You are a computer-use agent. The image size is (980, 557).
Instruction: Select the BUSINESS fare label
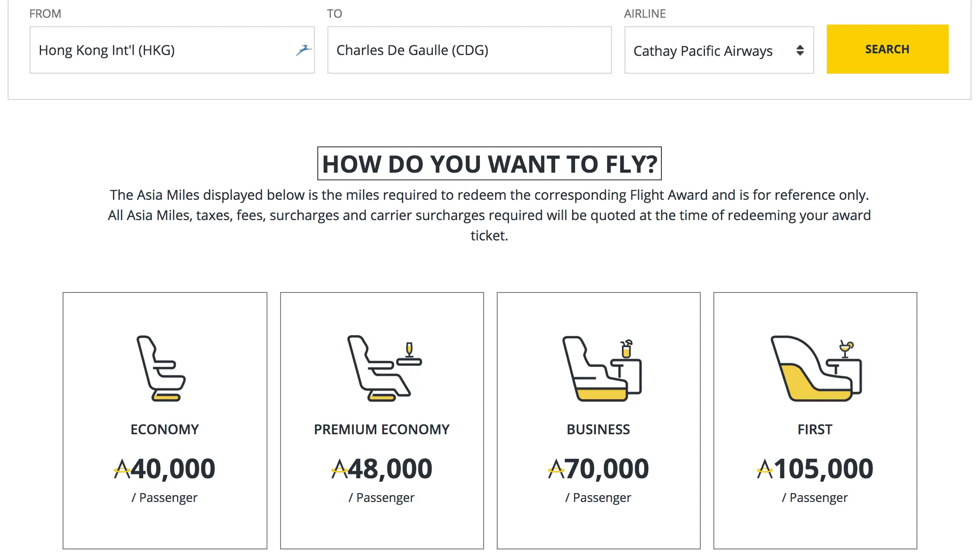tap(598, 430)
